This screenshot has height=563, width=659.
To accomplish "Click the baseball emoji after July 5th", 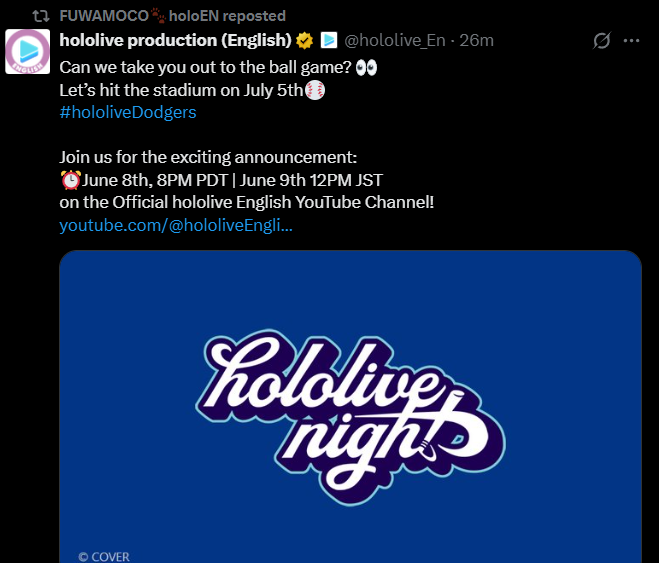I will click(315, 90).
